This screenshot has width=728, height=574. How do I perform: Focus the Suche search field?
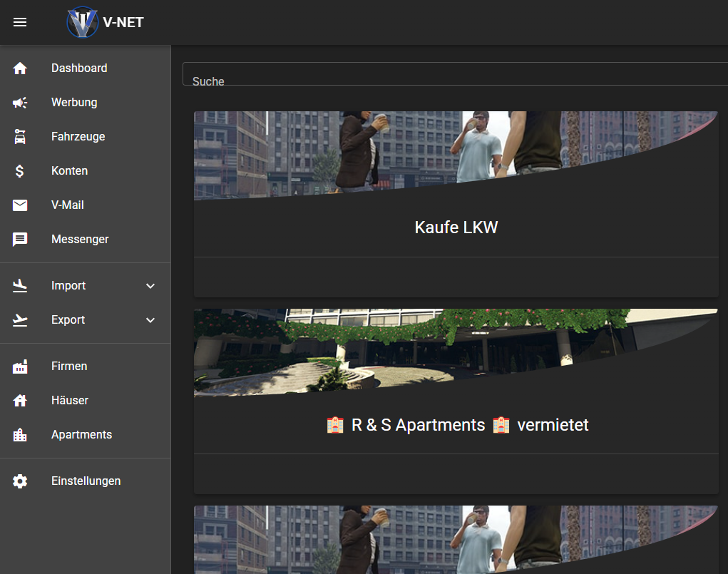coord(455,74)
